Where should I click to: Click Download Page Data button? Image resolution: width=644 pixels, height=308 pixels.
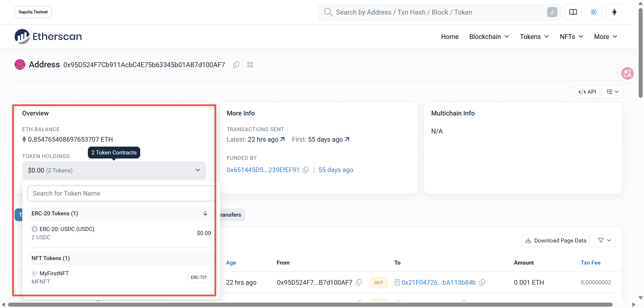tap(555, 240)
